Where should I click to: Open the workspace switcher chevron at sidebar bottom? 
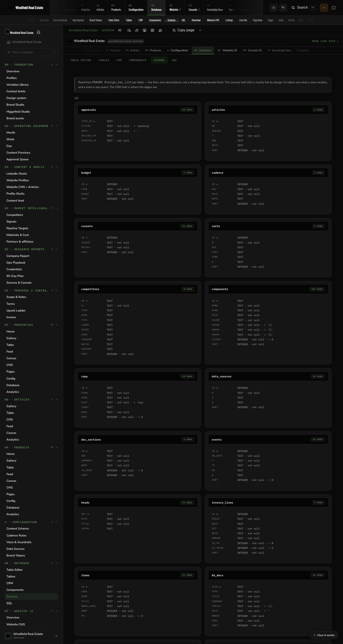coord(56,636)
